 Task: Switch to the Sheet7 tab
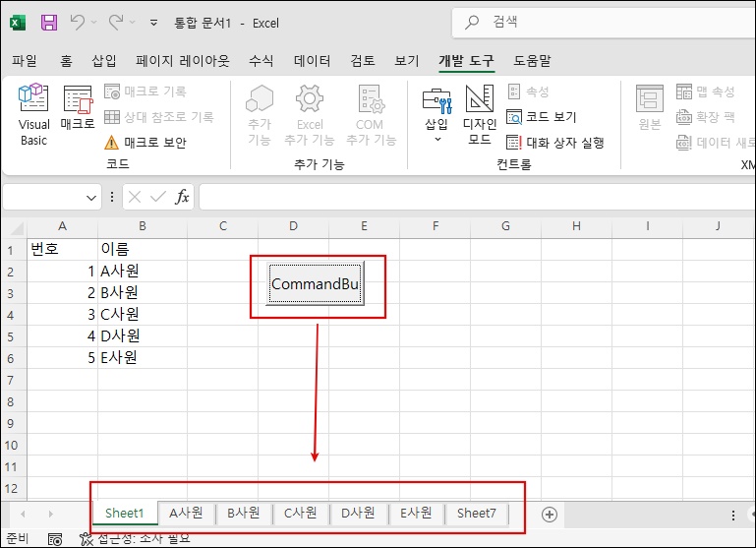point(477,514)
